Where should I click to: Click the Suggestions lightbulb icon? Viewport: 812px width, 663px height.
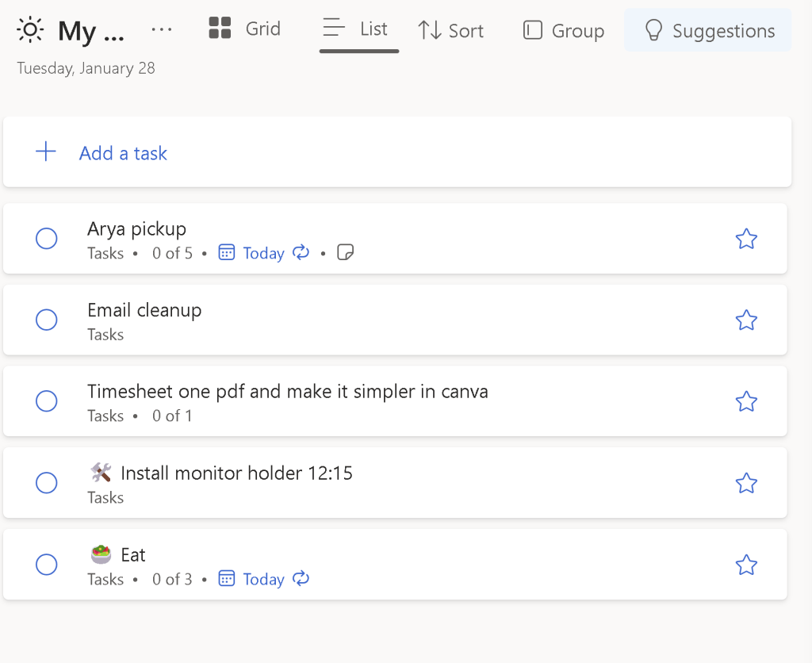pyautogui.click(x=653, y=30)
